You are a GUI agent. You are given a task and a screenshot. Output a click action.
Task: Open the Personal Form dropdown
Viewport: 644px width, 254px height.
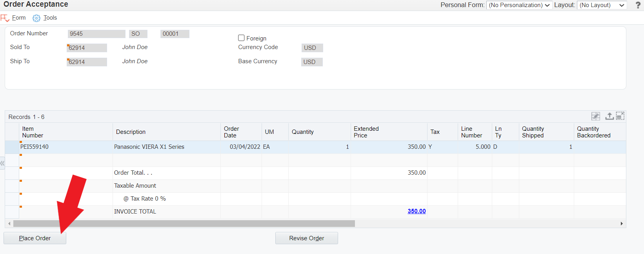pyautogui.click(x=519, y=5)
